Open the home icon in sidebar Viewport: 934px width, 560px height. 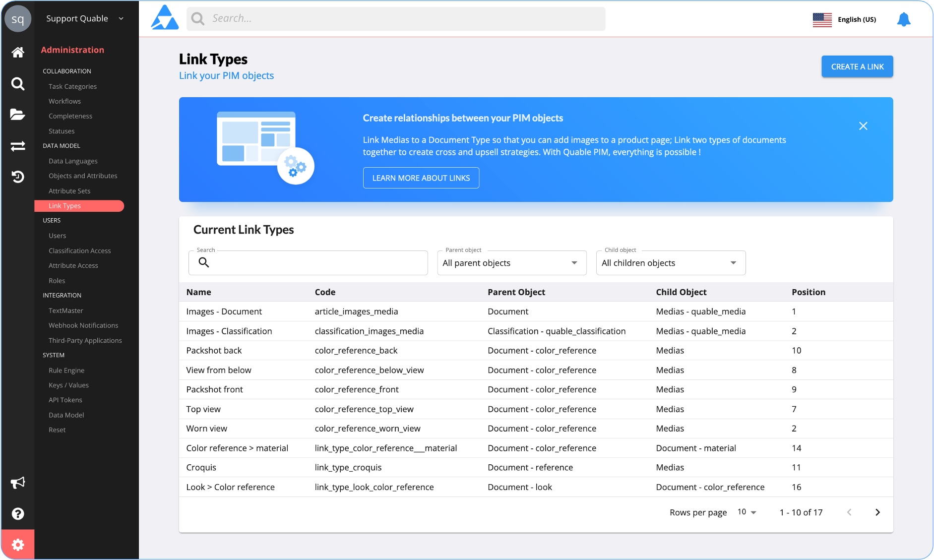[x=18, y=52]
